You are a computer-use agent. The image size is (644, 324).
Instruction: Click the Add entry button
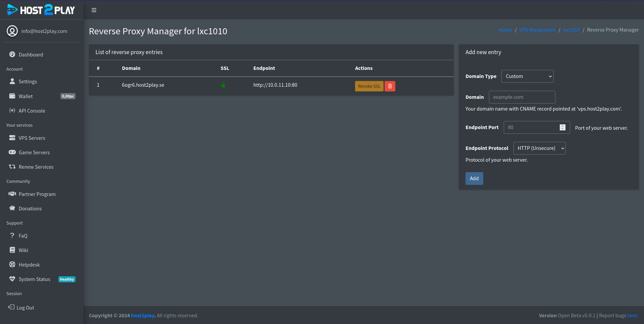click(x=474, y=178)
